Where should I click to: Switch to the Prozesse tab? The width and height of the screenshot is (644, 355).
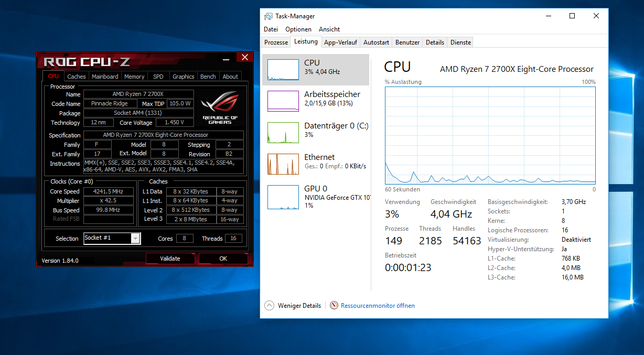(276, 42)
